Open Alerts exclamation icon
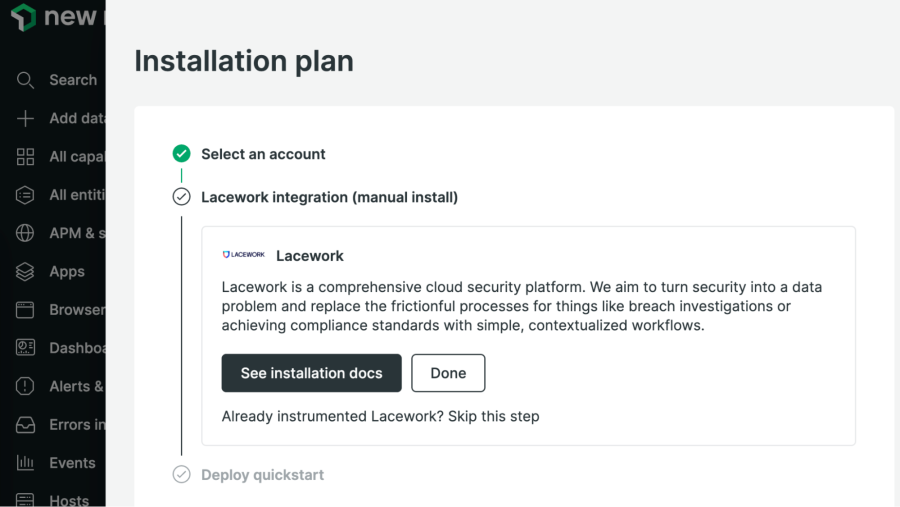900x507 pixels. 25,386
